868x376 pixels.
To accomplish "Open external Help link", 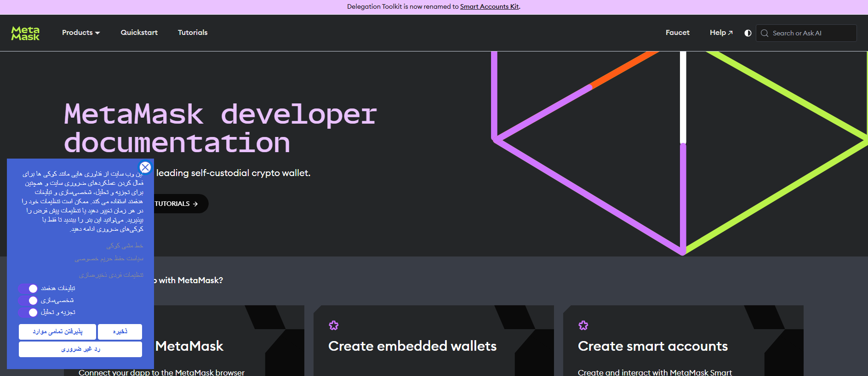I will [721, 33].
